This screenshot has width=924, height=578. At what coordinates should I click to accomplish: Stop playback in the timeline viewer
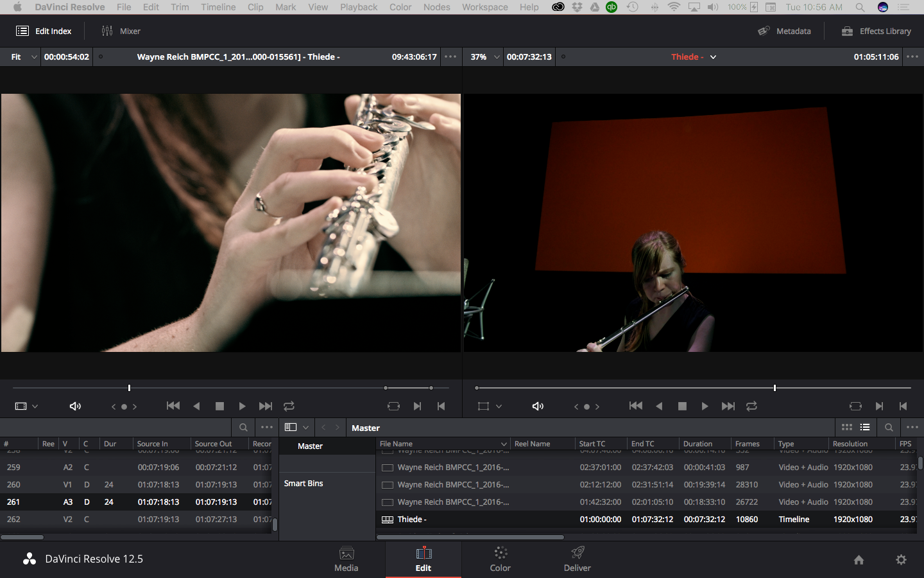click(682, 406)
